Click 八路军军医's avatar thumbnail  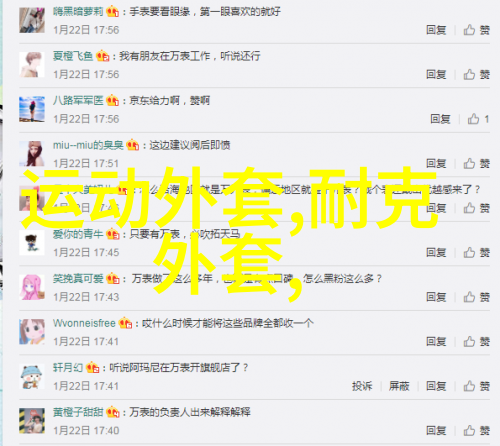[x=32, y=109]
